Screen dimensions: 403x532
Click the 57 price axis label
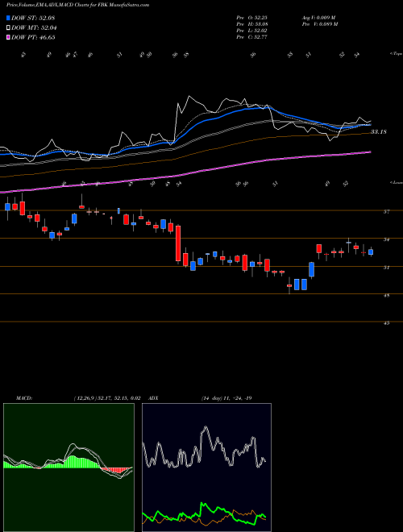coord(386,211)
